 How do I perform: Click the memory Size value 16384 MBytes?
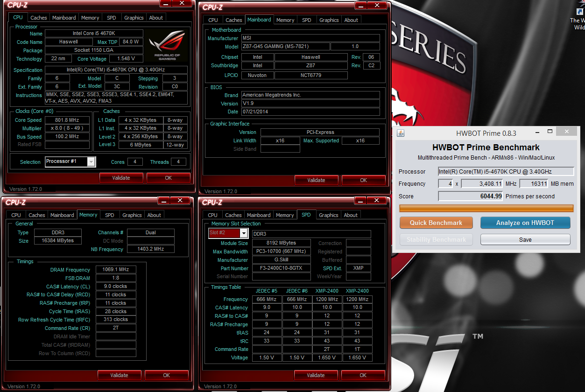tap(59, 241)
